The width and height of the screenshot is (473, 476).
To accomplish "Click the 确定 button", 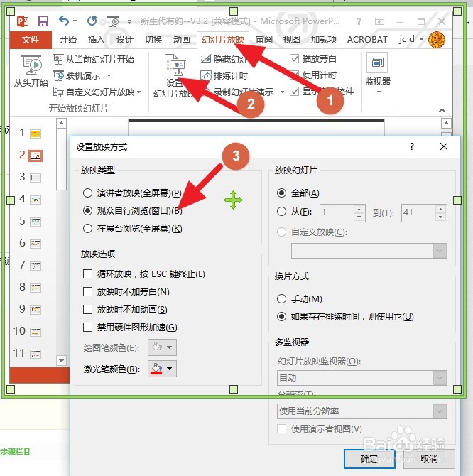I will tap(369, 458).
